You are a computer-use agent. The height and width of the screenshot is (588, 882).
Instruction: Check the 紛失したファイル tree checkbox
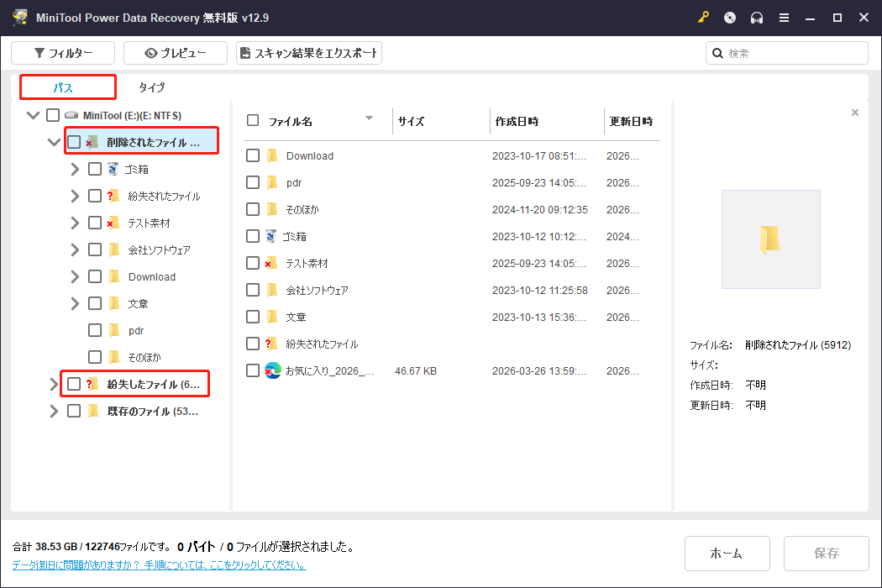click(x=74, y=385)
